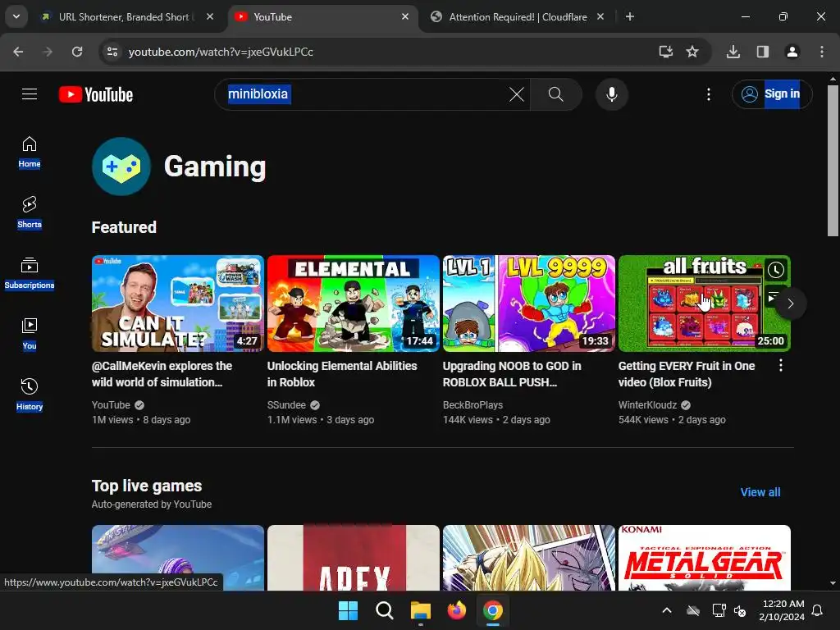The image size is (840, 630).
Task: Open the taskbar clock and date
Action: coord(782,610)
